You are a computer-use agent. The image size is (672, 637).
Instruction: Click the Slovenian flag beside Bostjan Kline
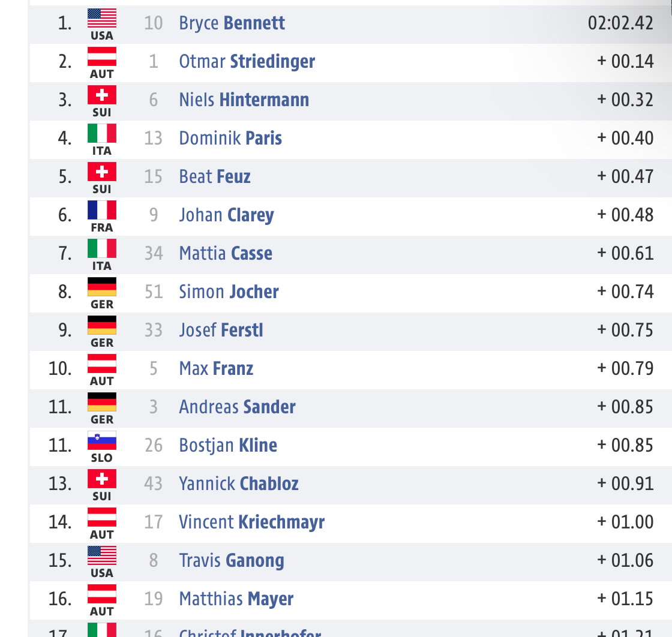102,440
